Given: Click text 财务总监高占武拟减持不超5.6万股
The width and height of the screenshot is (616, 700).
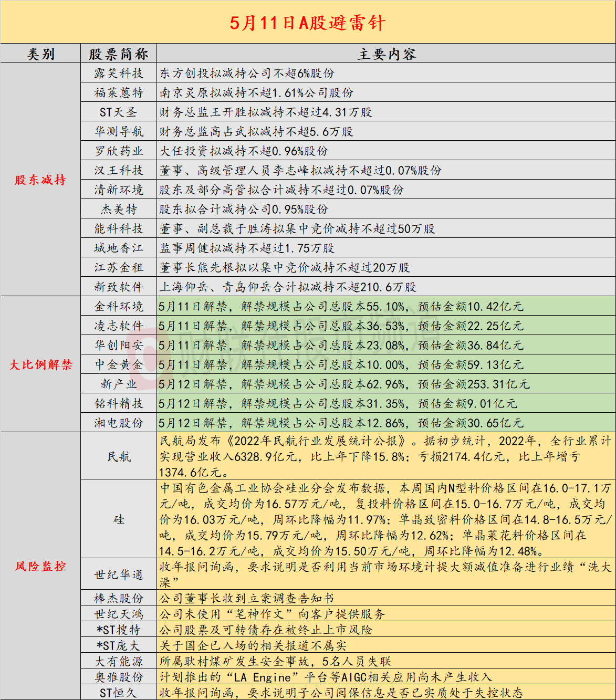Looking at the screenshot, I should click(x=256, y=131).
